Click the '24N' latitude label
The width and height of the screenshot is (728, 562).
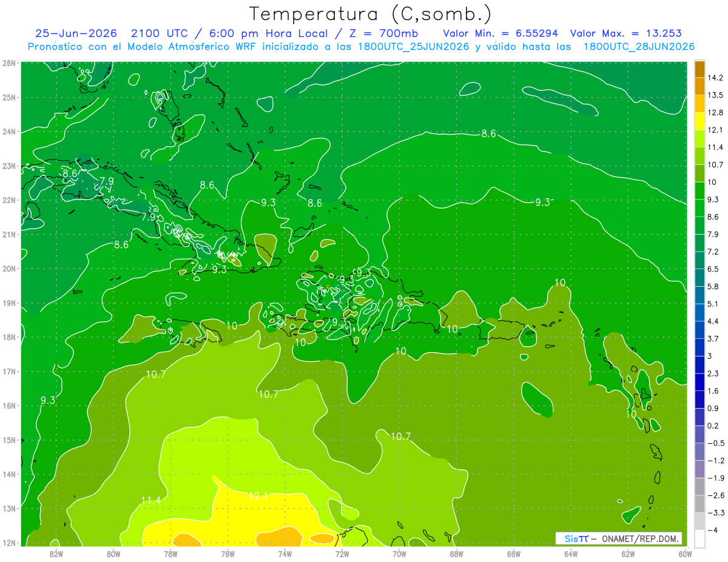click(x=9, y=132)
